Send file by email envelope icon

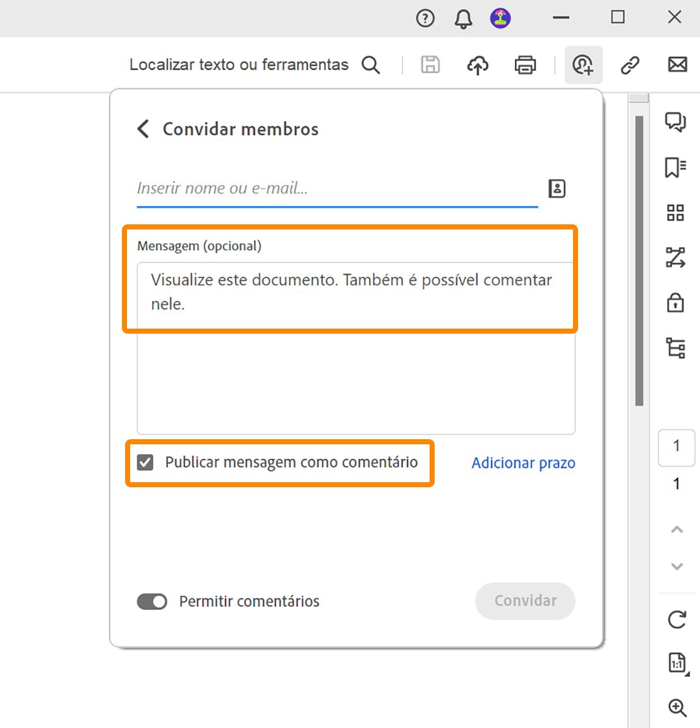coord(677,64)
